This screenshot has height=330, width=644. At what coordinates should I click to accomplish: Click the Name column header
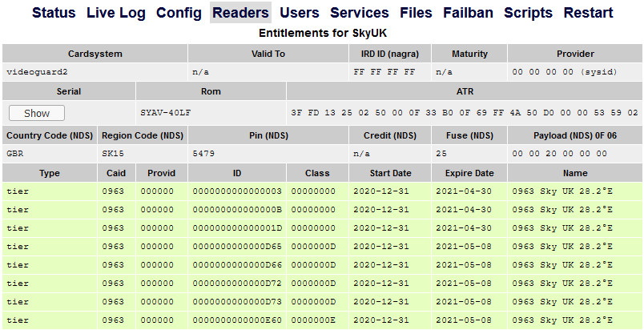click(x=575, y=173)
